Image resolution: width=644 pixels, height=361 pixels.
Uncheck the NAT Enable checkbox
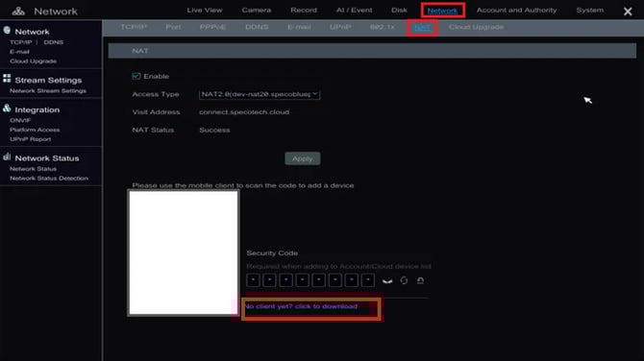(x=136, y=76)
